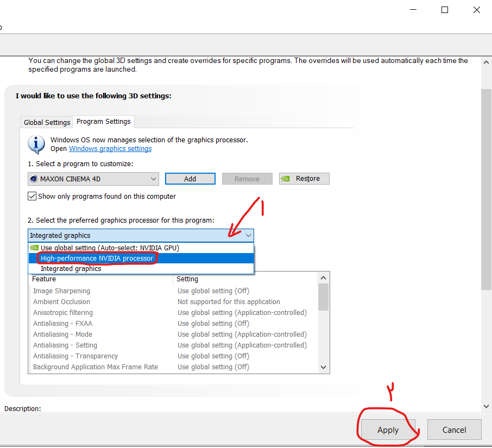
Task: Click the Restore button
Action: coord(304,179)
